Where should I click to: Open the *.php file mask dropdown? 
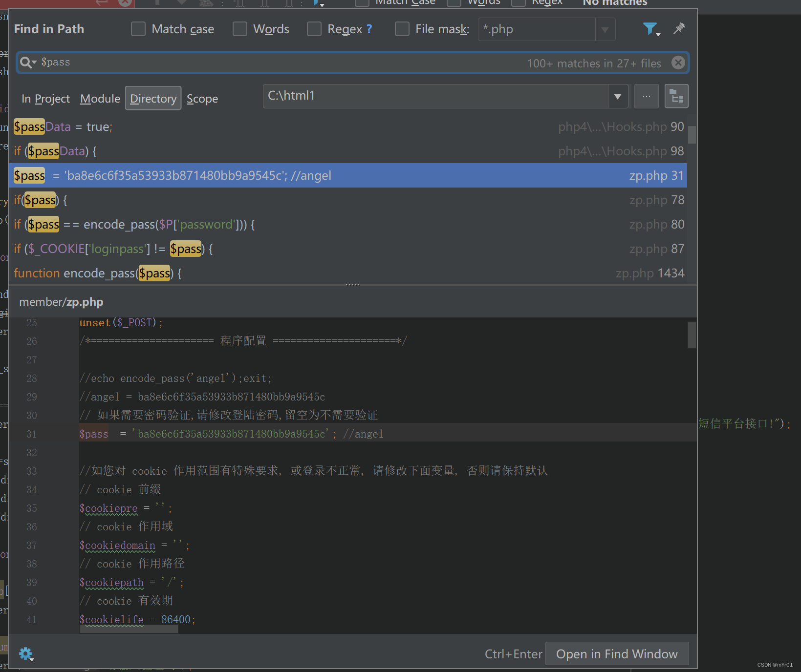coord(605,29)
